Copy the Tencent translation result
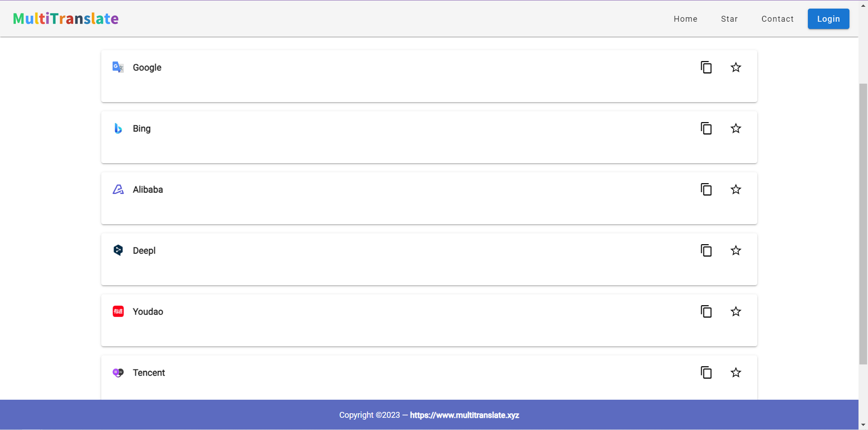The width and height of the screenshot is (868, 430). tap(706, 373)
